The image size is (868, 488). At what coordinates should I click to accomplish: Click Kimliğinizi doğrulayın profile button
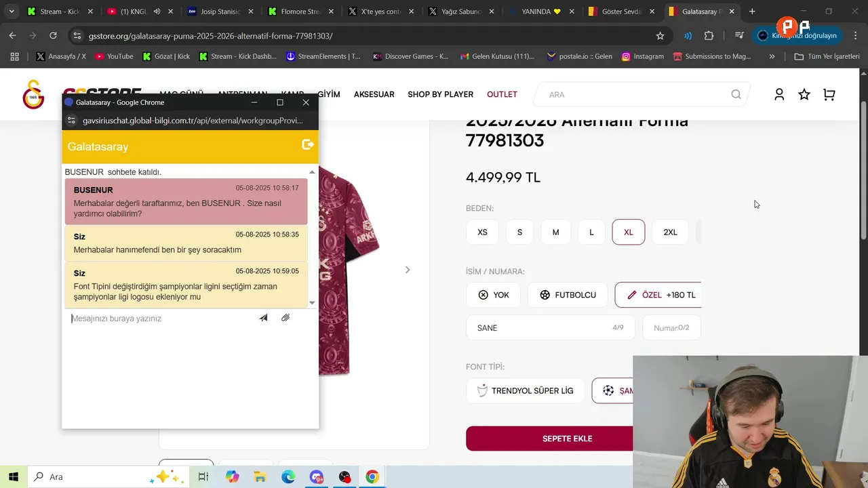[x=797, y=36]
